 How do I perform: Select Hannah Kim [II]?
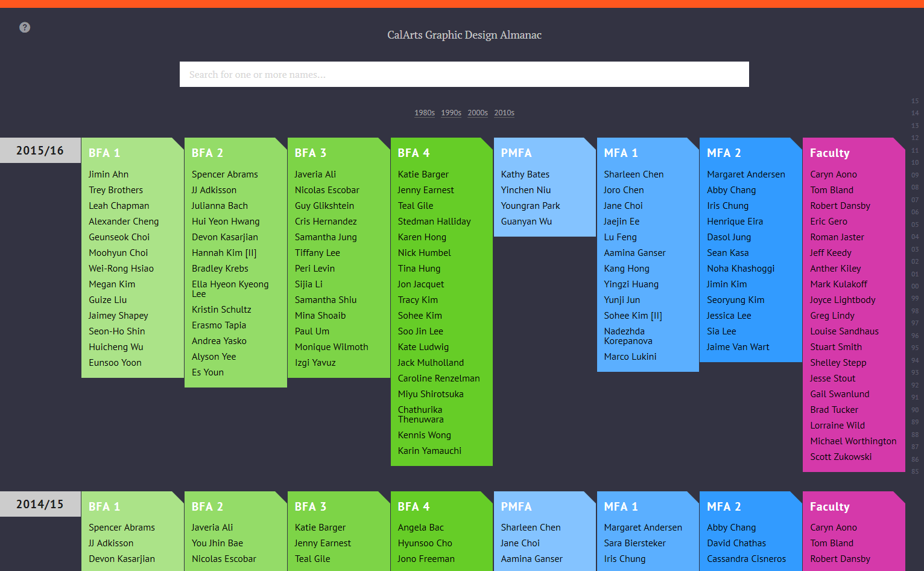pyautogui.click(x=224, y=253)
